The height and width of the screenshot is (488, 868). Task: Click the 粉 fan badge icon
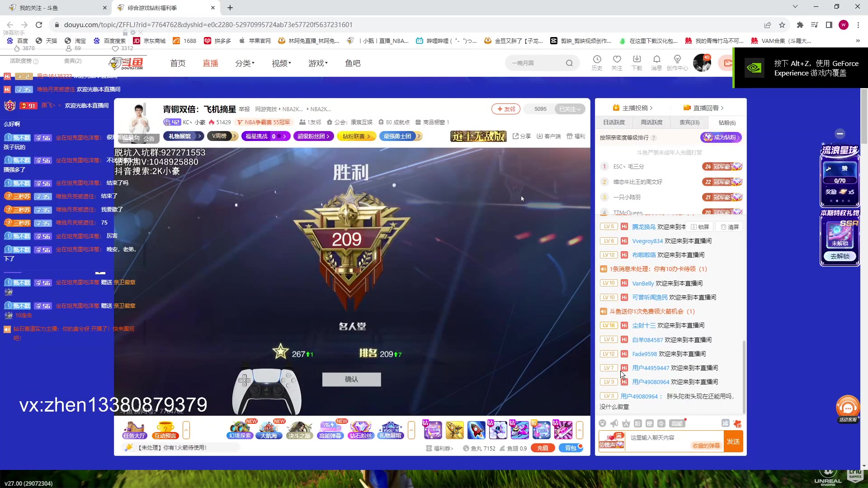637,423
